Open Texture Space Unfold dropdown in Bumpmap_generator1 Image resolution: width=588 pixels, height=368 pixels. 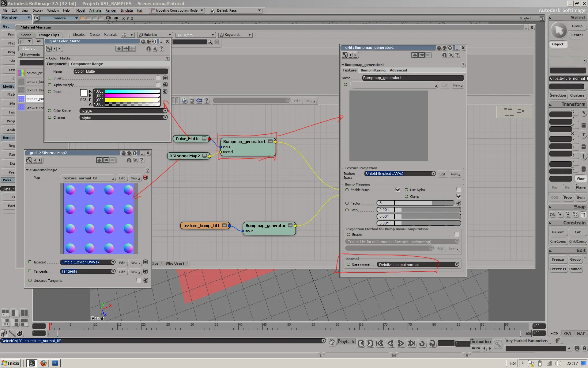pyautogui.click(x=400, y=174)
